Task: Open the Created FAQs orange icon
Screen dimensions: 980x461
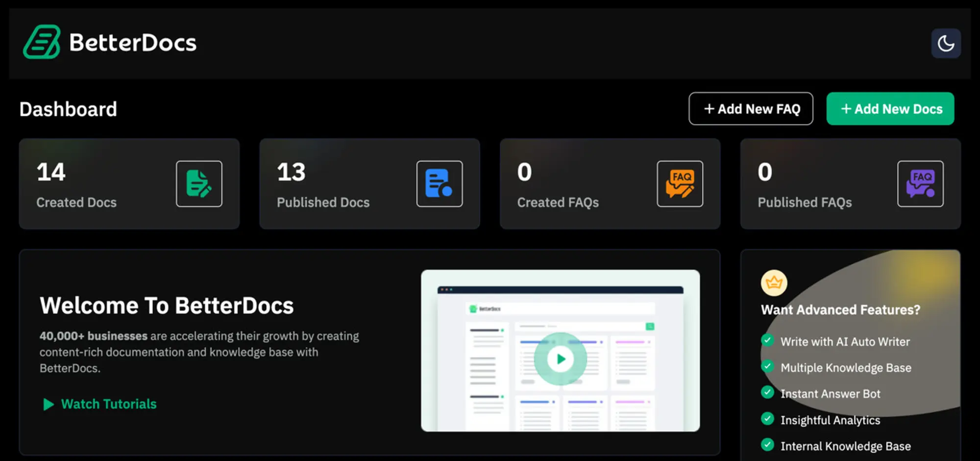Action: click(680, 184)
